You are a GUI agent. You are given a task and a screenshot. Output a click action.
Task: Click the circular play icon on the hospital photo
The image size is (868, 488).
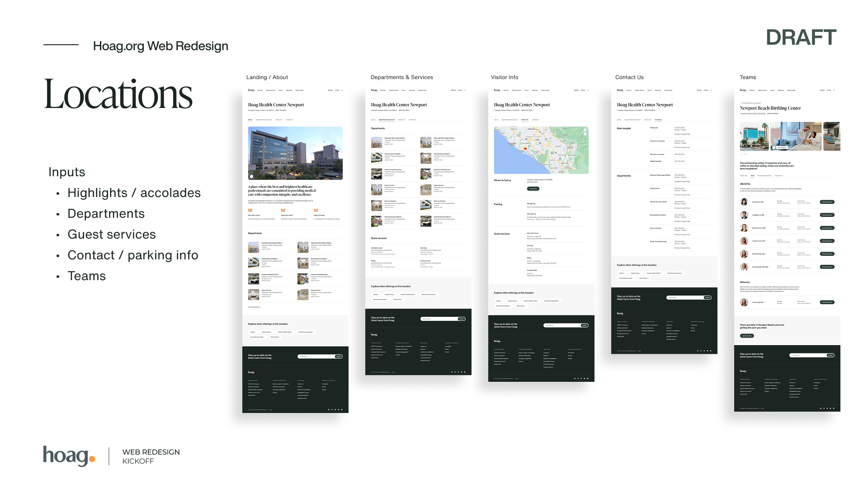251,176
